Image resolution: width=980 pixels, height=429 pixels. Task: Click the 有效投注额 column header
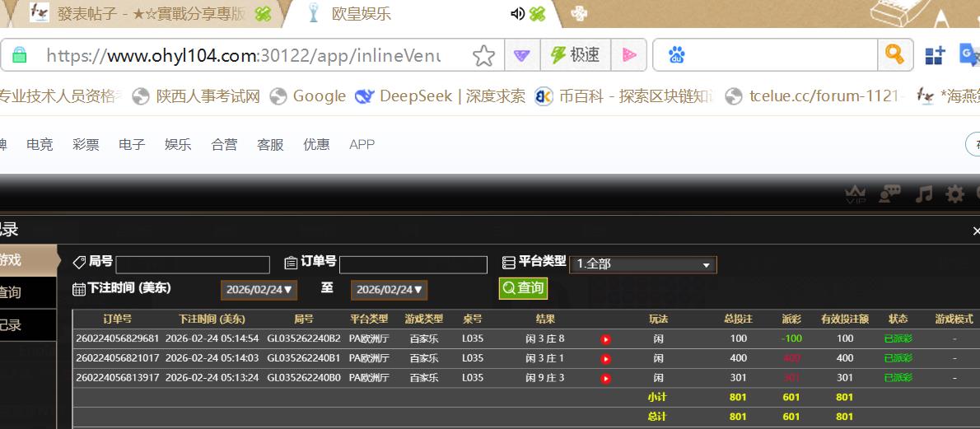point(845,319)
